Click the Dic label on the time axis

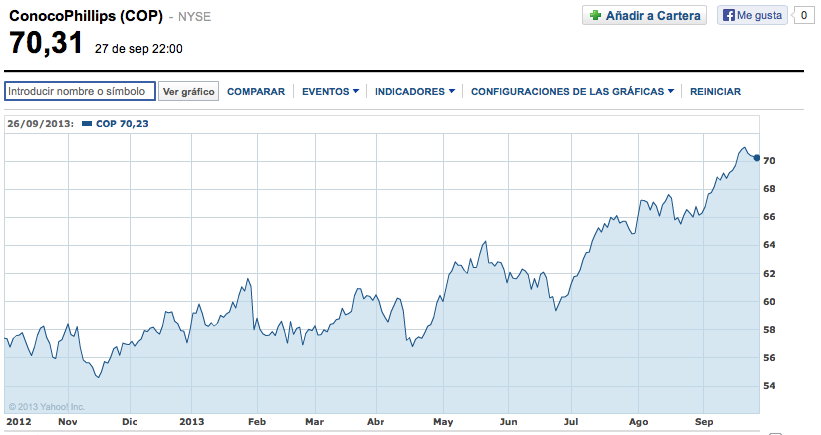coord(129,422)
